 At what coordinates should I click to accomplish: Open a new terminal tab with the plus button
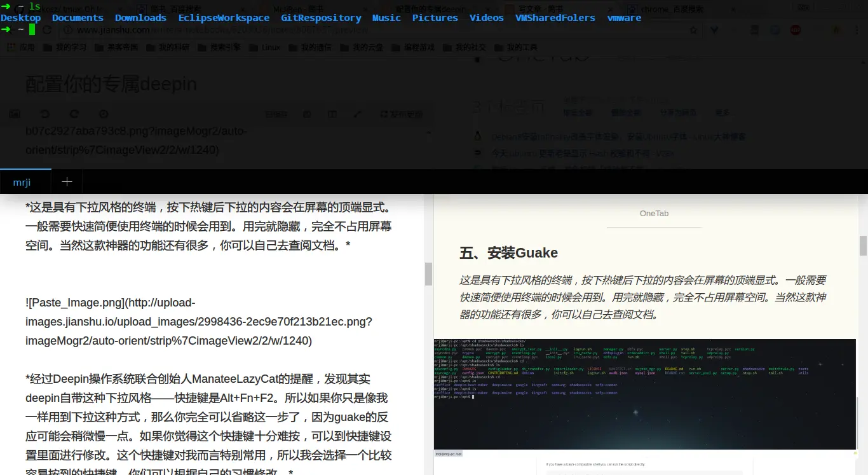pyautogui.click(x=66, y=181)
